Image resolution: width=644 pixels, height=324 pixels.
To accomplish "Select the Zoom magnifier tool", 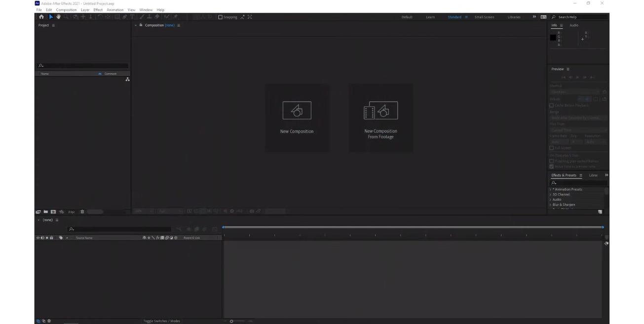I will (x=66, y=17).
